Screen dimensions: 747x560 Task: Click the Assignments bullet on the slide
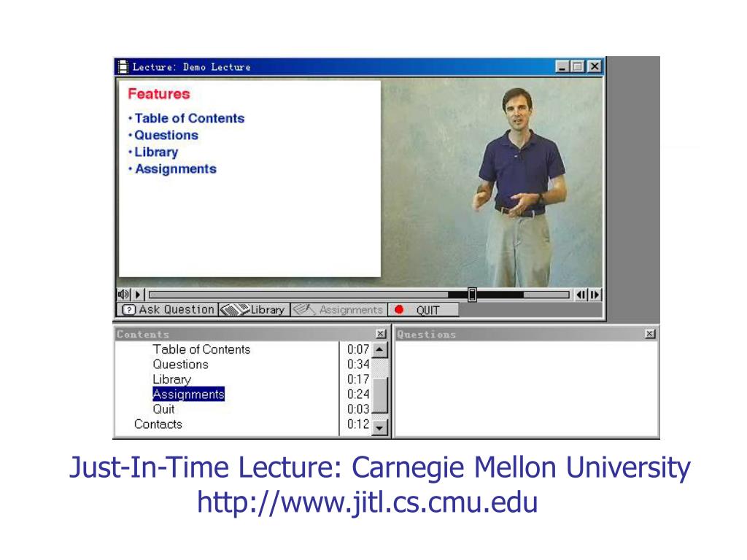(x=172, y=169)
